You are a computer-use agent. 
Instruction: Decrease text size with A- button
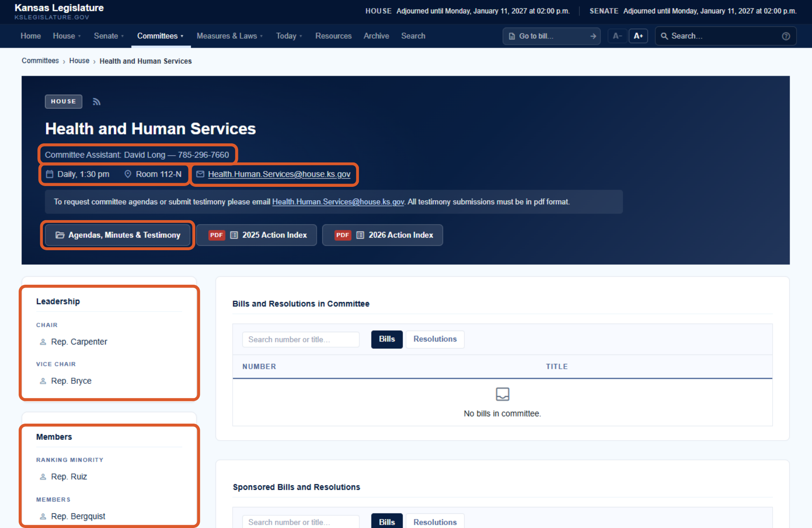point(617,36)
